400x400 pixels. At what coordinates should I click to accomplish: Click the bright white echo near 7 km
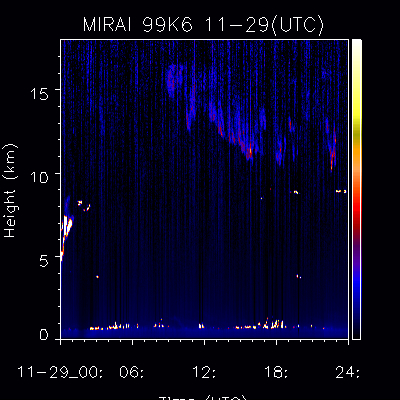[x=68, y=227]
